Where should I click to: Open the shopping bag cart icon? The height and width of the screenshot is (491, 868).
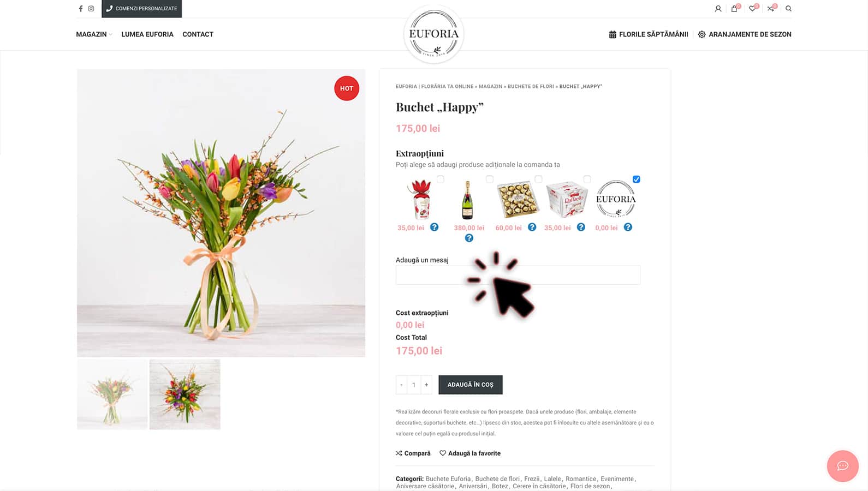(735, 8)
